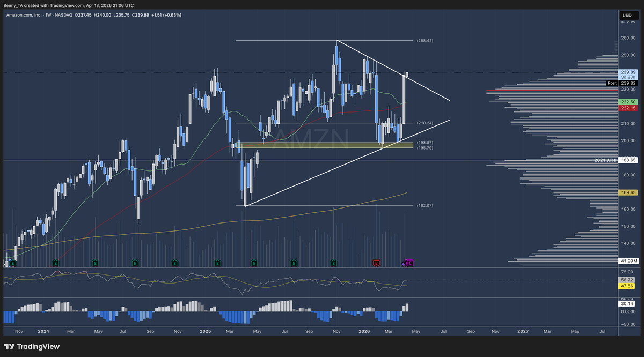This screenshot has height=357, width=644.
Task: Click the (162.07) level label
Action: click(425, 205)
